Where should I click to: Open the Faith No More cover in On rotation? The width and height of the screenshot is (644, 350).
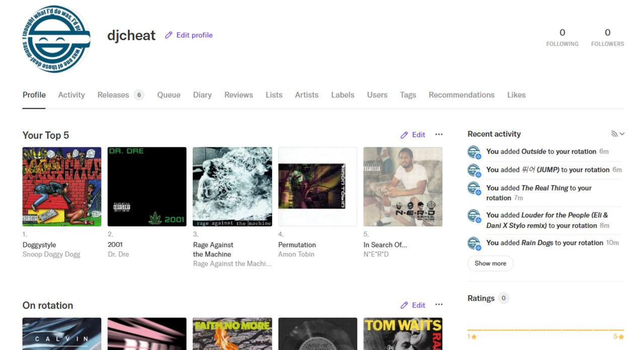232,333
